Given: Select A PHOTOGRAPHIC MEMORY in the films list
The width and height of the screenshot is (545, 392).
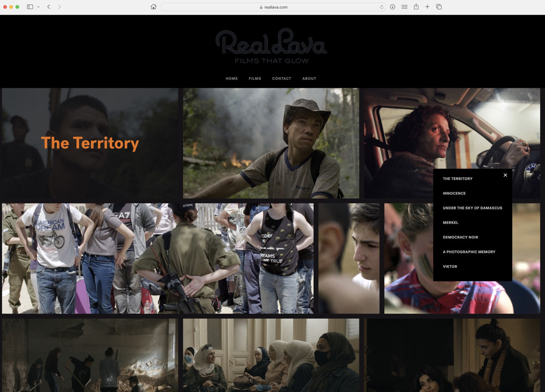Looking at the screenshot, I should tap(469, 252).
